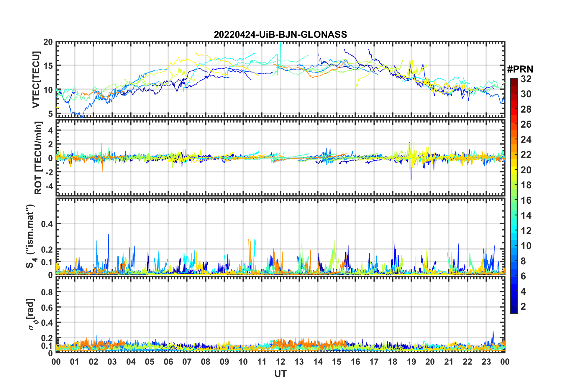Click inside the S4 scintillation plot panel
This screenshot has height=392, width=561.
(280, 236)
